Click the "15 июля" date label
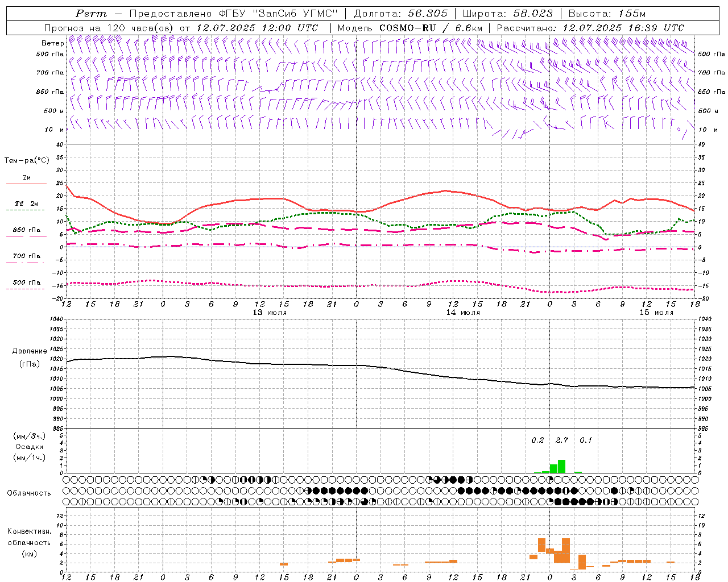728x582 pixels. pos(656,313)
